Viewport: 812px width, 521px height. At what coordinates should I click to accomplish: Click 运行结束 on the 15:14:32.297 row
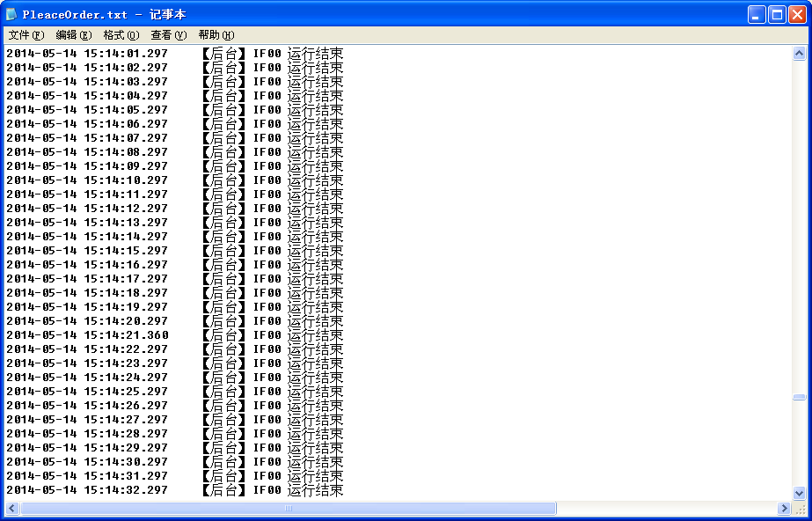315,489
